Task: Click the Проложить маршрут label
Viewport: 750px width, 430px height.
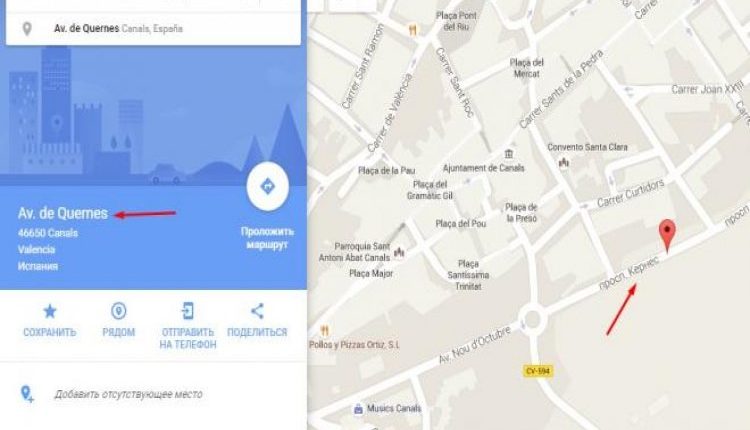Action: [x=267, y=238]
